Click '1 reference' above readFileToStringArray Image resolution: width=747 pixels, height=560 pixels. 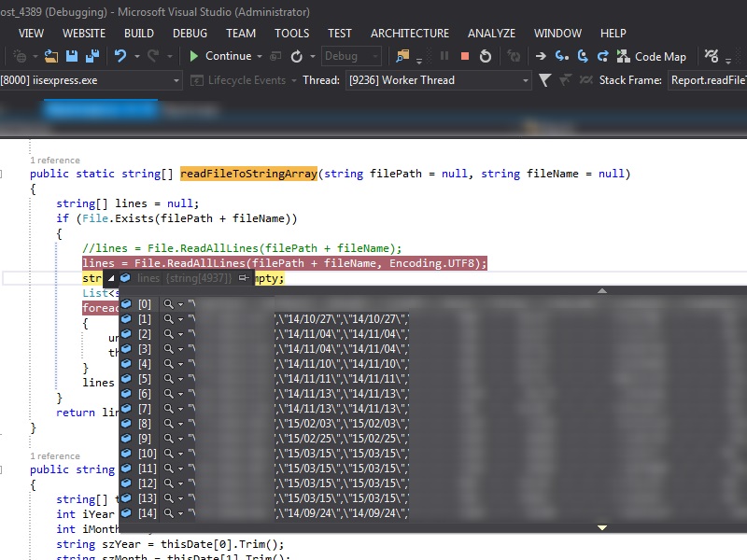[55, 161]
